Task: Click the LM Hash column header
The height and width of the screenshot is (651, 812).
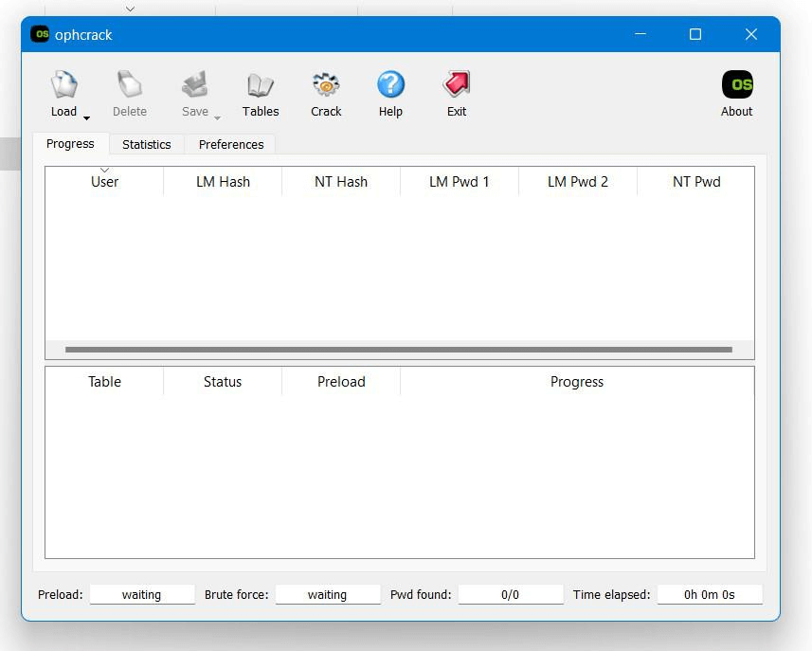Action: [x=223, y=182]
